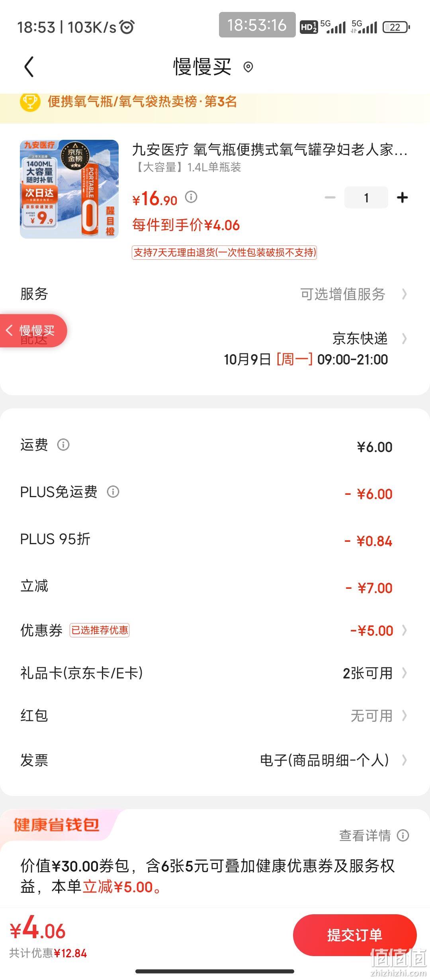Open the 优惠券 coupon selection chevron

(x=405, y=630)
